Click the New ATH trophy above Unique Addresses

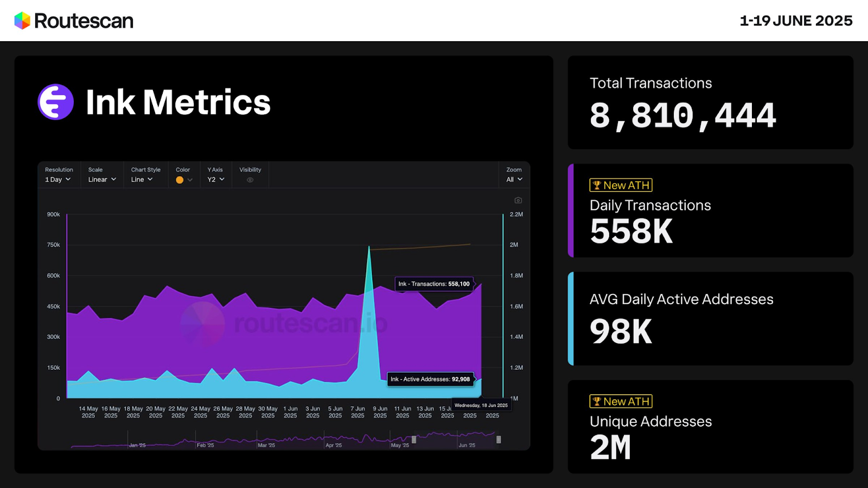pyautogui.click(x=597, y=402)
